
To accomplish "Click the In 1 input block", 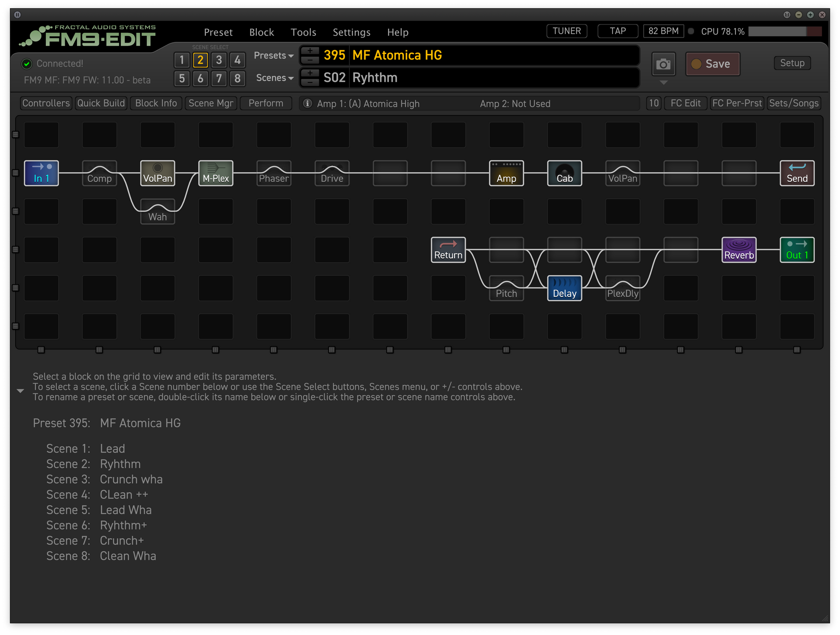I will [x=41, y=173].
